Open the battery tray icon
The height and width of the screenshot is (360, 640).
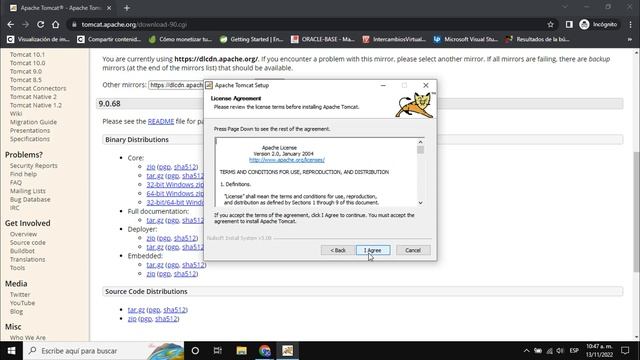538,351
